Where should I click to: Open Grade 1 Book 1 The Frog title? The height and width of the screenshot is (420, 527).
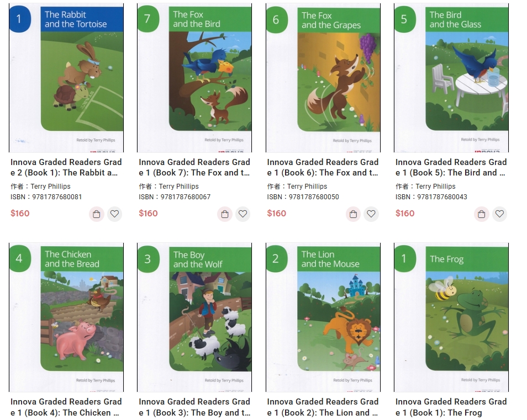pos(451,407)
